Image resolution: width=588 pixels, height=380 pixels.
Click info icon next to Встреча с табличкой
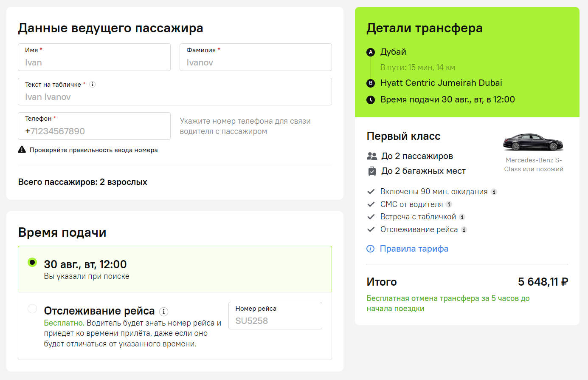(x=462, y=217)
